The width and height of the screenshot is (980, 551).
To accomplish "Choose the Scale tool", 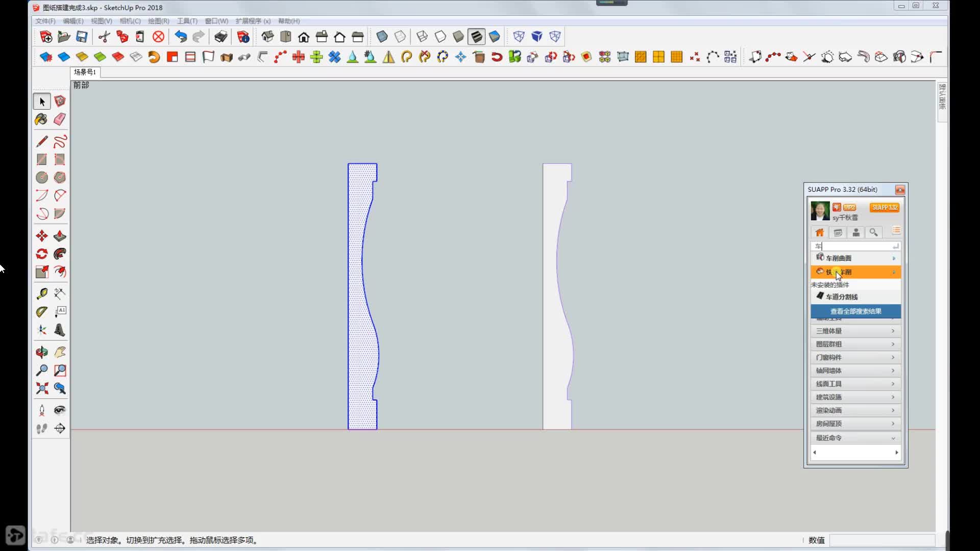I will [x=42, y=272].
